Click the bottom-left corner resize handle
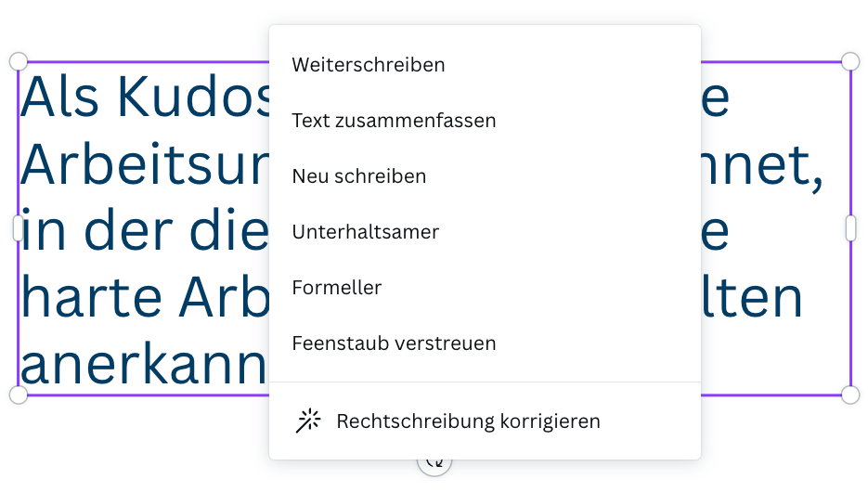This screenshot has width=868, height=492. pyautogui.click(x=19, y=395)
